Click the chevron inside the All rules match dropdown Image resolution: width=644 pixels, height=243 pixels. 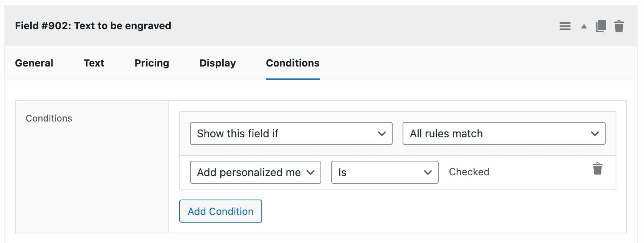tap(595, 133)
